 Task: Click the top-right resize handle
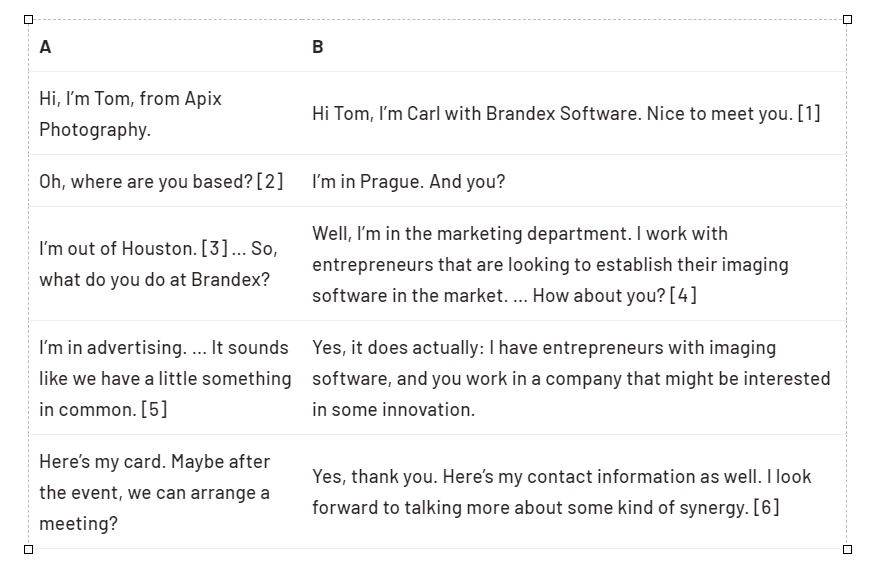[x=847, y=20]
